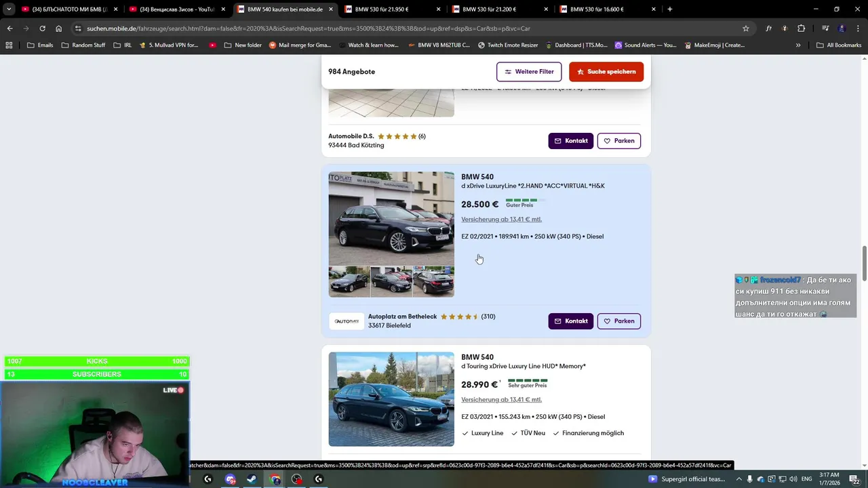This screenshot has width=868, height=488.
Task: Park the 28.500 € BMW 540 listing
Action: (619, 321)
